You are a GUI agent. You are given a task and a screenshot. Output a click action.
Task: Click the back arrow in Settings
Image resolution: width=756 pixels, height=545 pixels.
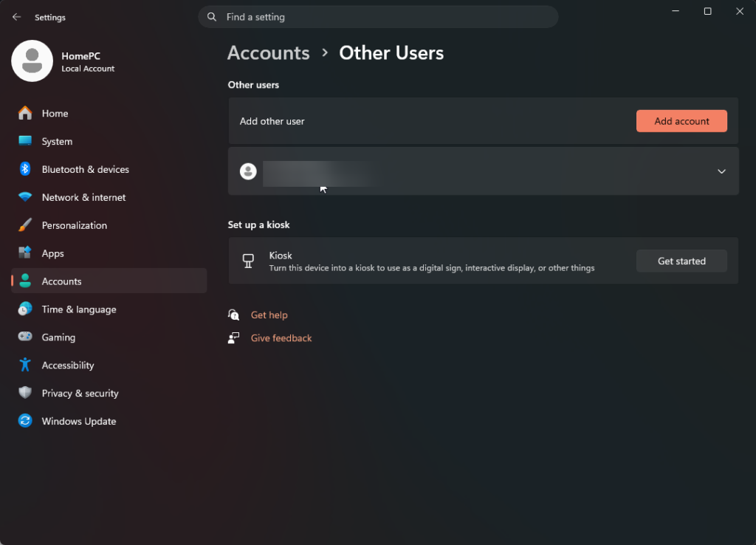coord(16,17)
